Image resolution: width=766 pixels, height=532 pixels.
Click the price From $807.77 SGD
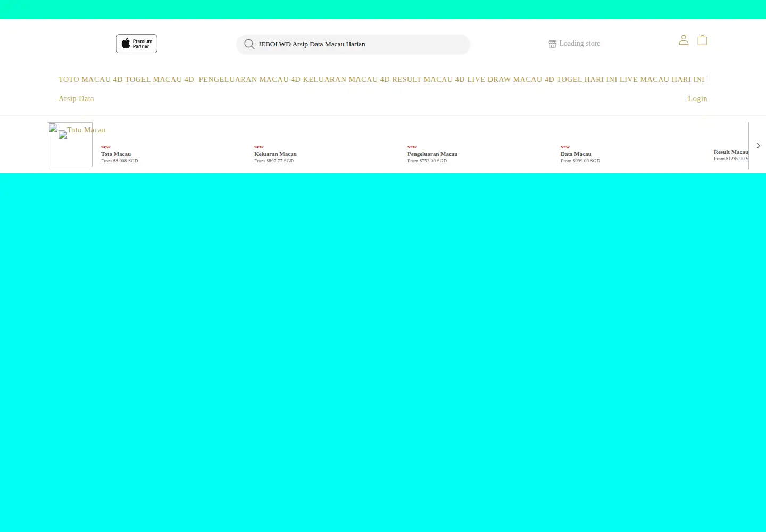[274, 161]
